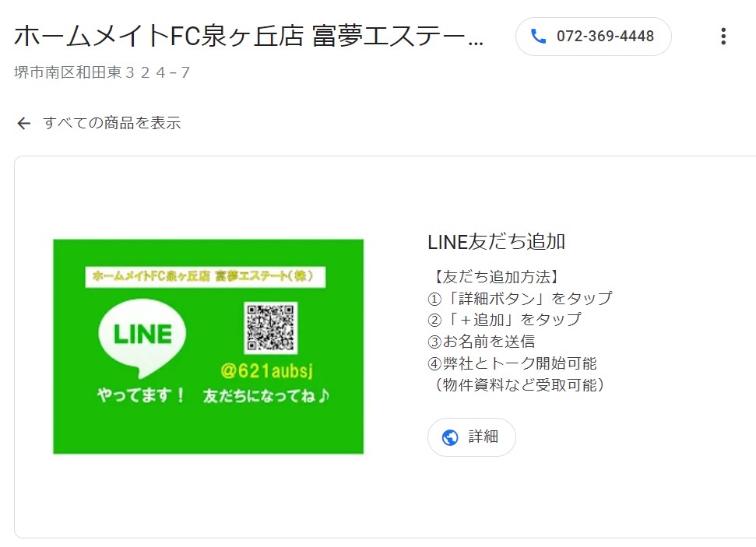Click step ②「+追加」をタップ text

click(x=505, y=320)
